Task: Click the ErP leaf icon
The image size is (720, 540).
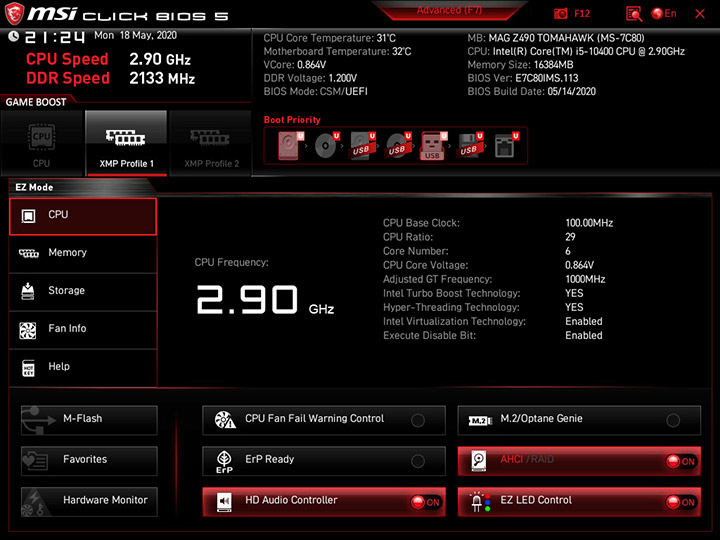Action: 224,461
